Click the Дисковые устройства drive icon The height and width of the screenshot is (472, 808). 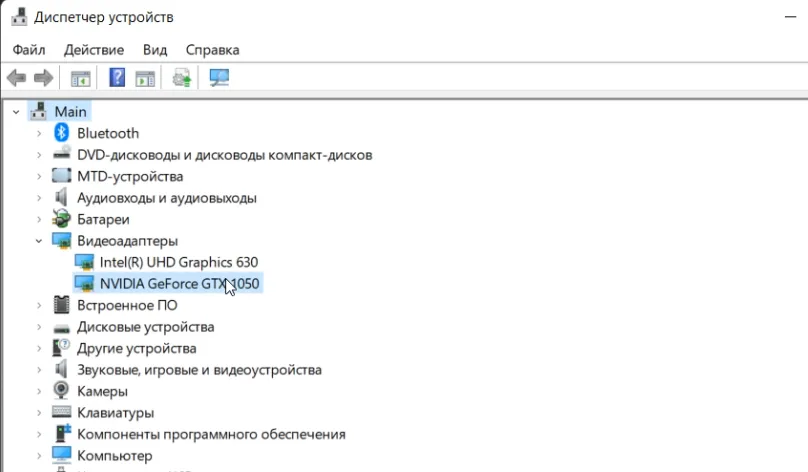(x=61, y=328)
